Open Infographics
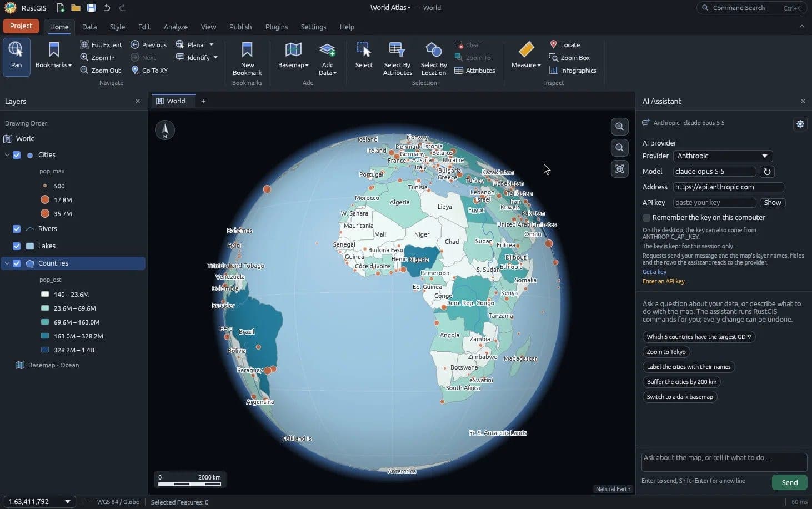Image resolution: width=812 pixels, height=509 pixels. (572, 70)
